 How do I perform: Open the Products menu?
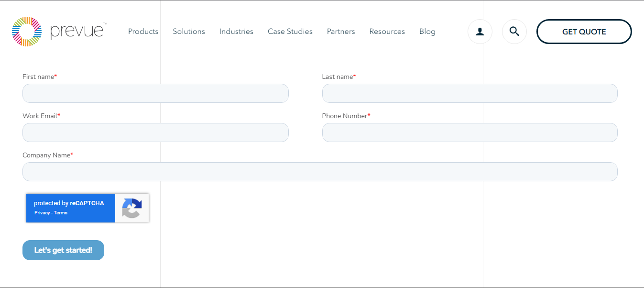[x=143, y=31]
